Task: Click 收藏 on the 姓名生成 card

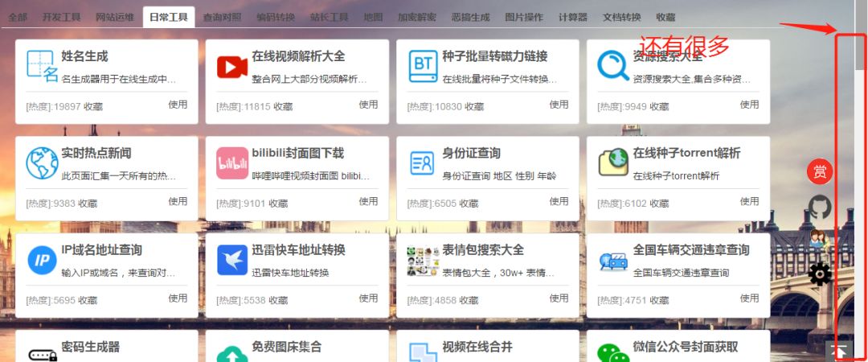Action: 93,106
